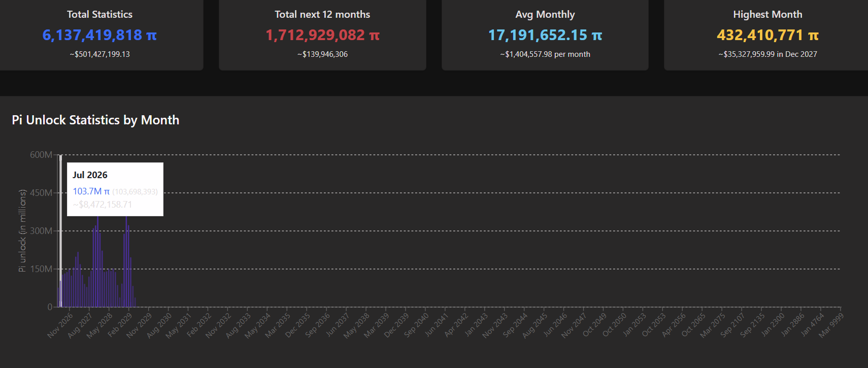Click the May 2034 x-axis label
Screen dimensions: 868x368
point(258,325)
